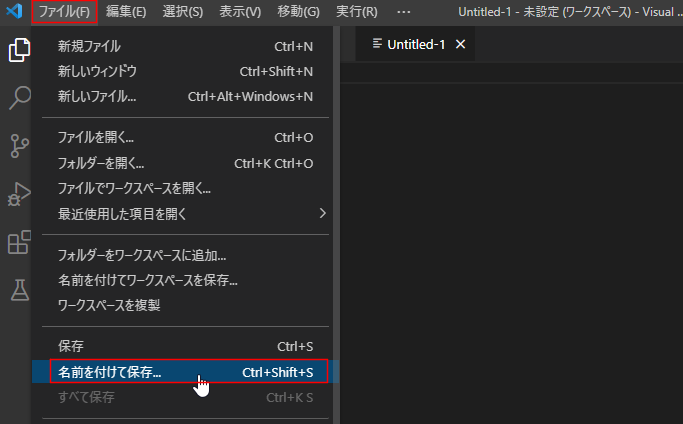Open the 選択(S) menu
Image resolution: width=683 pixels, height=424 pixels.
pos(183,12)
